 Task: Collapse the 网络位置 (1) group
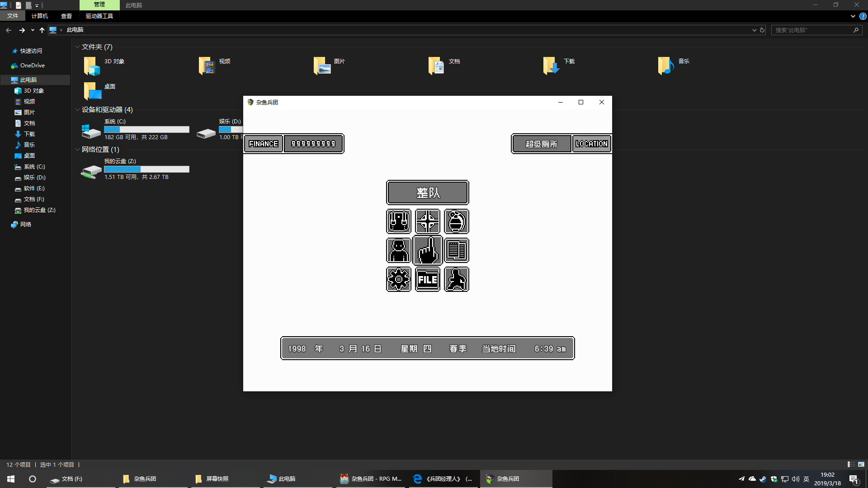coord(77,150)
